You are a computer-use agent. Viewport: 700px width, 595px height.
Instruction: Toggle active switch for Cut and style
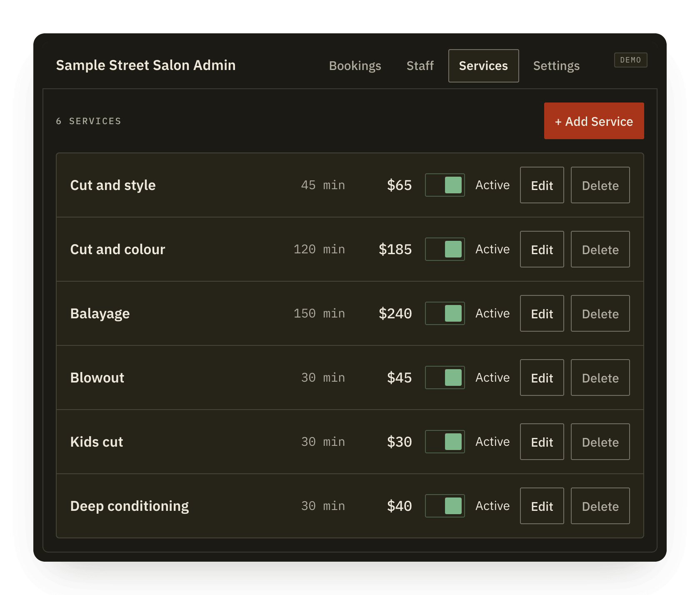(x=445, y=185)
